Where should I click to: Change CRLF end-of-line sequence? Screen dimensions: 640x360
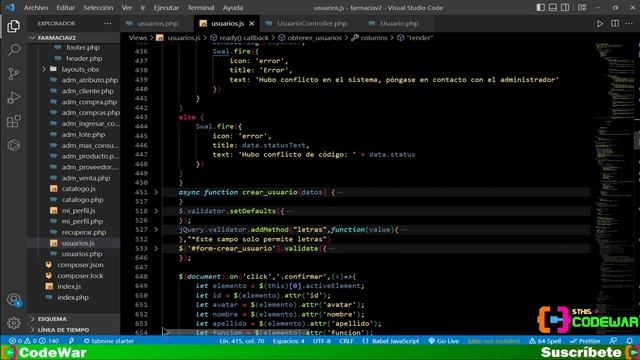346,341
